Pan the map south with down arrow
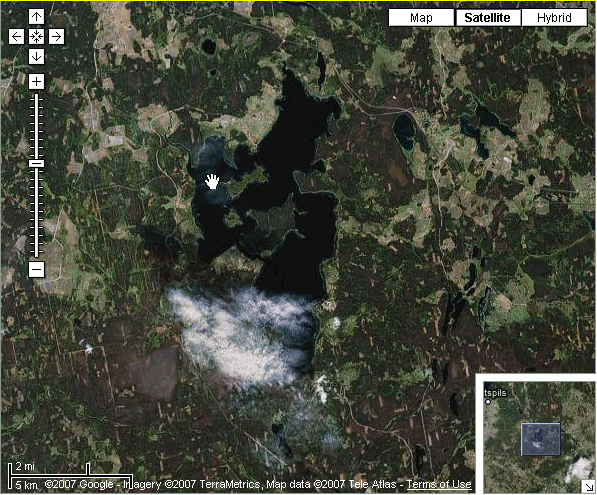The image size is (597, 495). 36,56
